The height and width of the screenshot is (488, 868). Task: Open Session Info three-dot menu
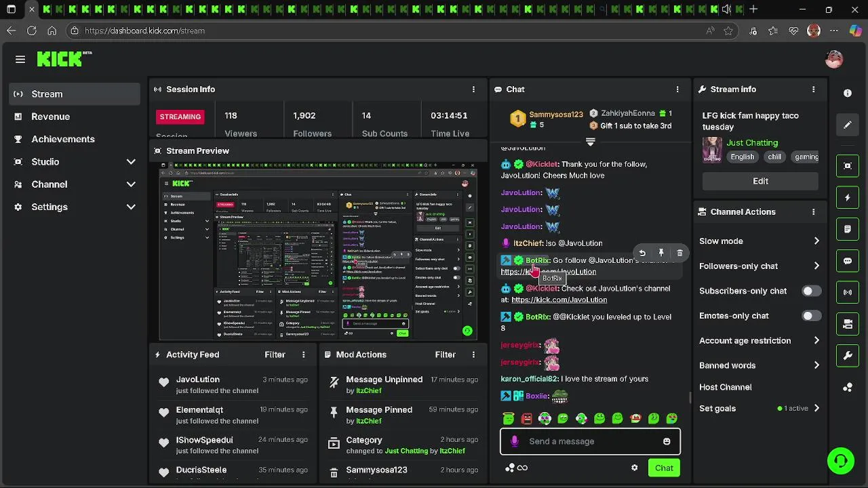tap(473, 89)
